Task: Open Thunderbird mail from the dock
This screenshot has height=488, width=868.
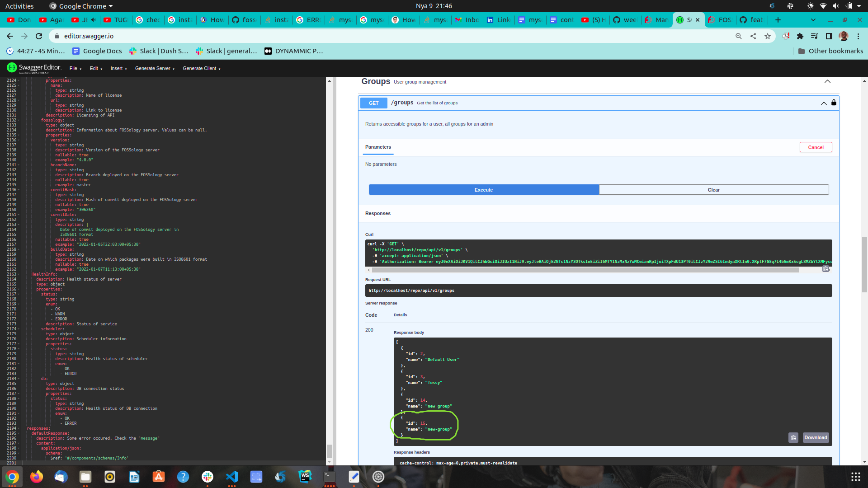Action: click(x=61, y=477)
